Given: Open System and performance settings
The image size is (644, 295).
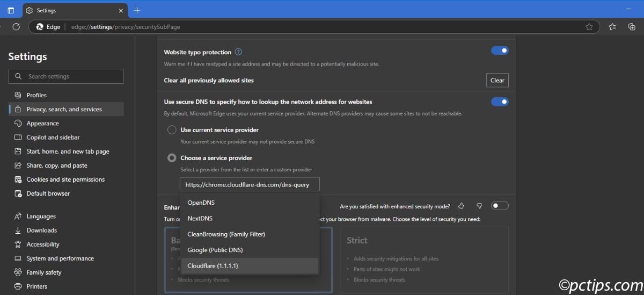Looking at the screenshot, I should coord(66,258).
